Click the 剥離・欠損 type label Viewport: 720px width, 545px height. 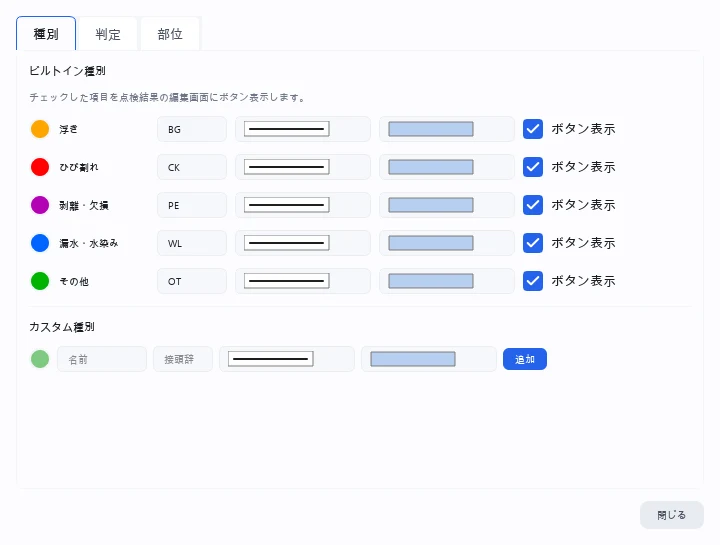[84, 205]
